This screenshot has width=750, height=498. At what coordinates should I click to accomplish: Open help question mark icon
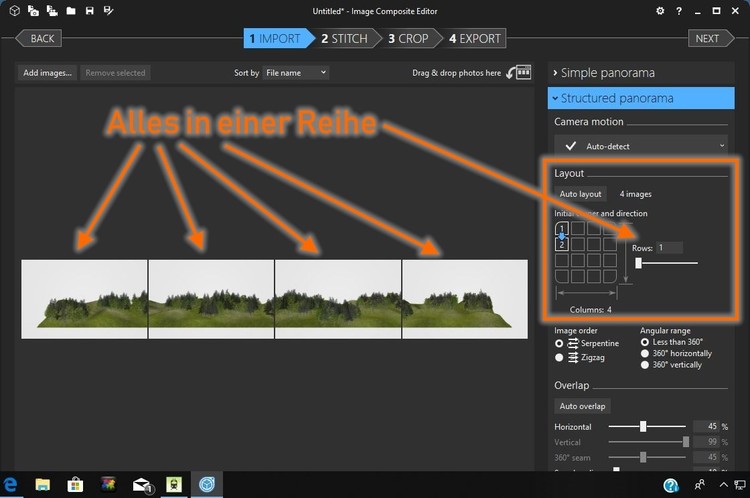(x=679, y=11)
